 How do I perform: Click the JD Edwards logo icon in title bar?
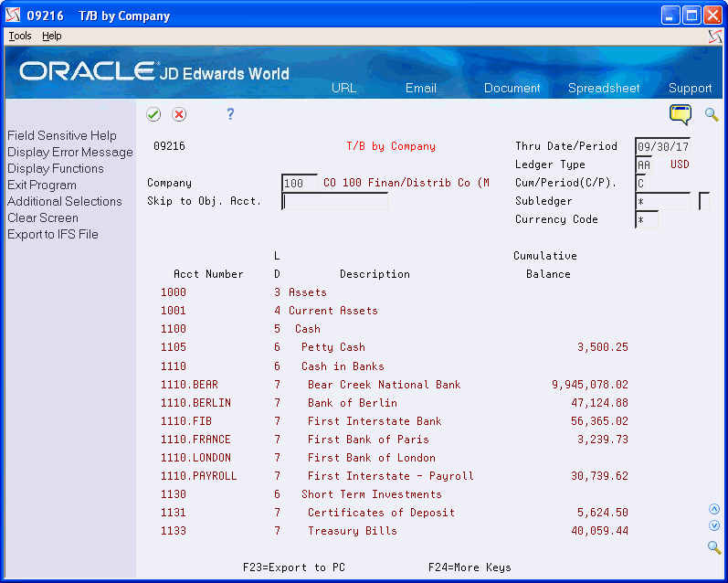point(13,16)
